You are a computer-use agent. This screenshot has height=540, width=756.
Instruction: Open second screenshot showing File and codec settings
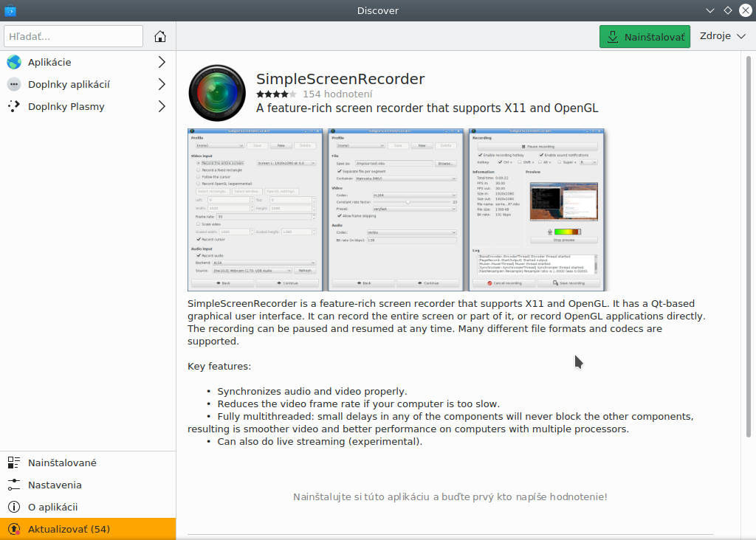[396, 210]
